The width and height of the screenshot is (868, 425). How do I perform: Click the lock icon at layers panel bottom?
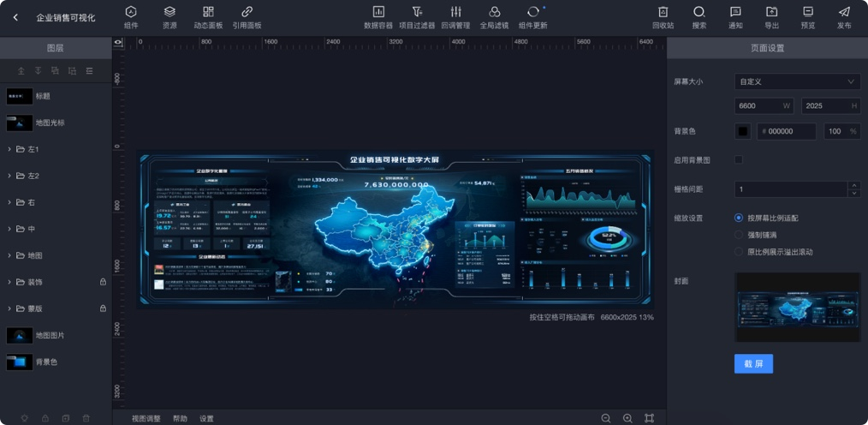coord(45,418)
